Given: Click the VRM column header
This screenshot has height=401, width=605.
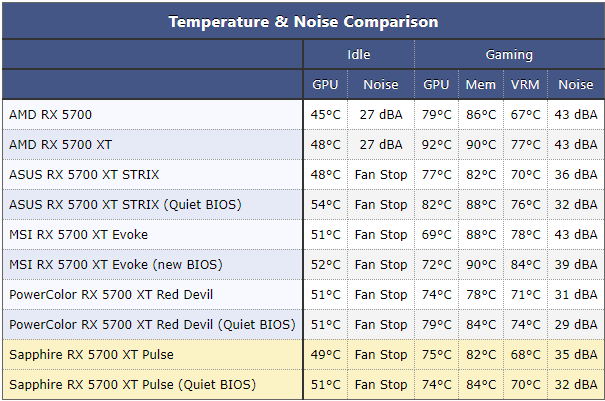Looking at the screenshot, I should (x=525, y=85).
